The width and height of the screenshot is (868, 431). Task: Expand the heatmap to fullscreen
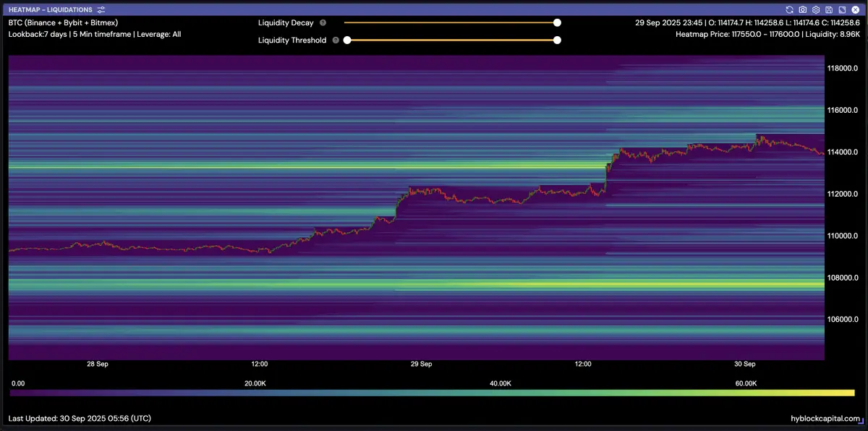842,10
